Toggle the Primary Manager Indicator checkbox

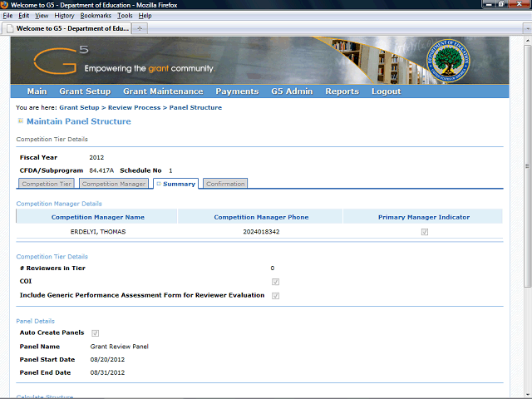425,232
